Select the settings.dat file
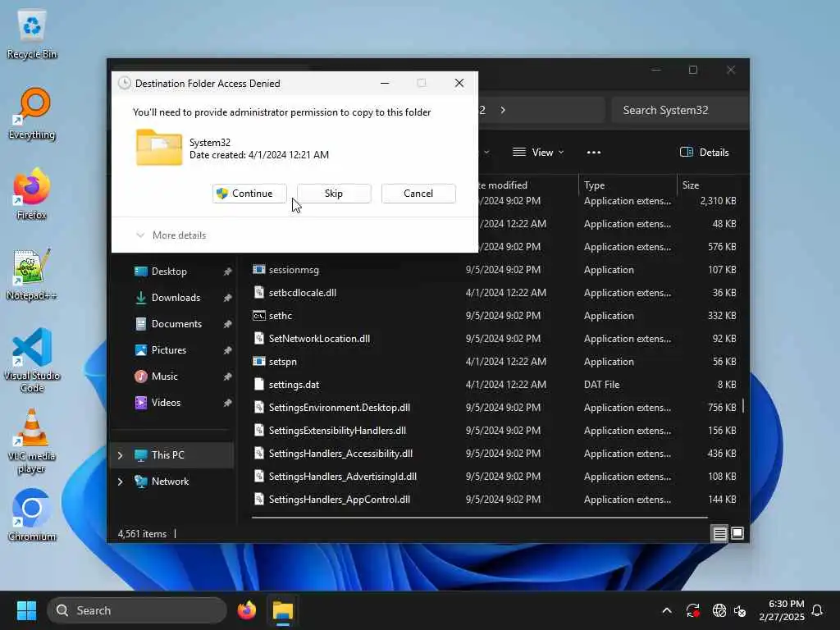This screenshot has height=630, width=840. [x=294, y=386]
